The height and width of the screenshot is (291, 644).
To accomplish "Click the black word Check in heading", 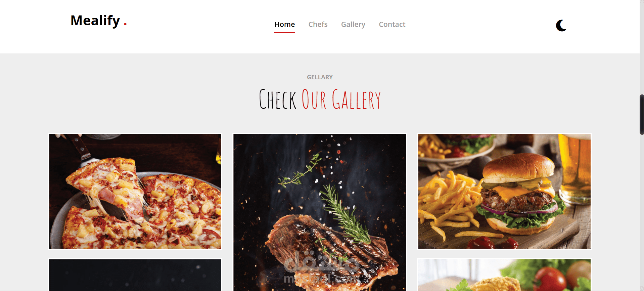I will (x=278, y=99).
